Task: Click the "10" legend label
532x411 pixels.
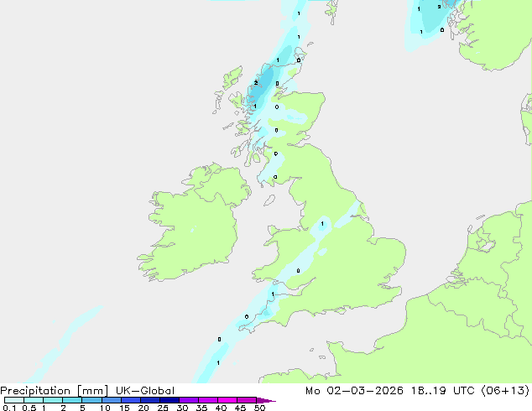Action: tap(105, 408)
